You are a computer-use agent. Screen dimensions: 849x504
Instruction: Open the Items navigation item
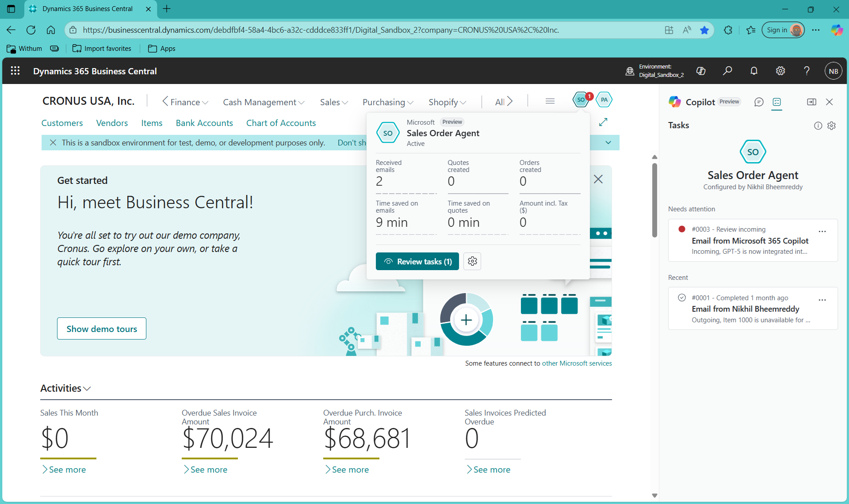click(152, 123)
